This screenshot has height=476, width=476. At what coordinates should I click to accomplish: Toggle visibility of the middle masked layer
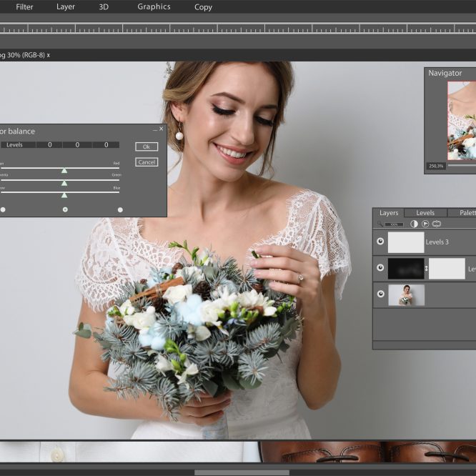[x=380, y=269]
